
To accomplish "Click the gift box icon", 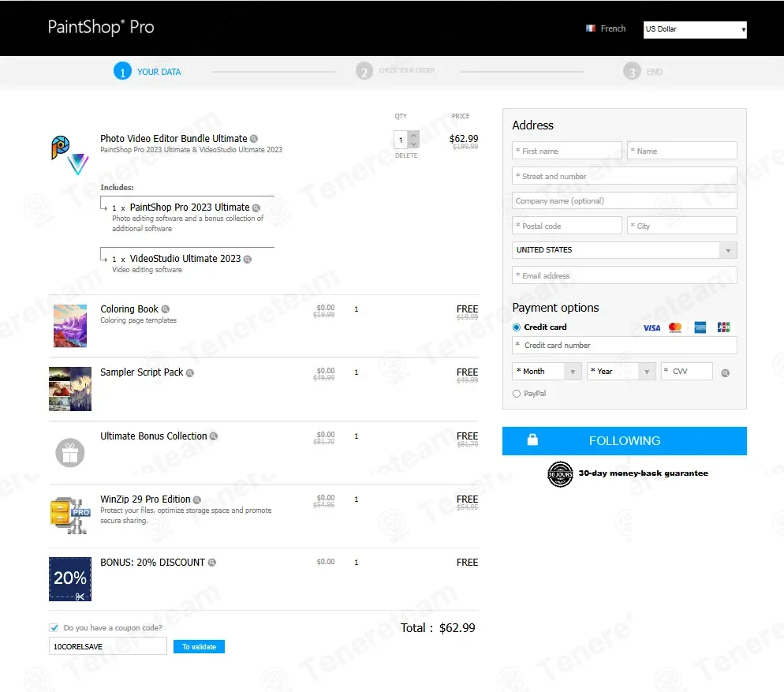I will 70,453.
